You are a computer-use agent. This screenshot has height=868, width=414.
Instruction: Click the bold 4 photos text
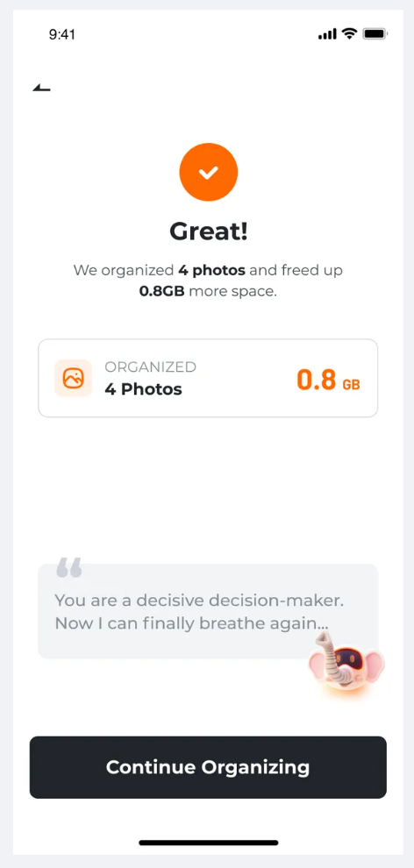[211, 271]
